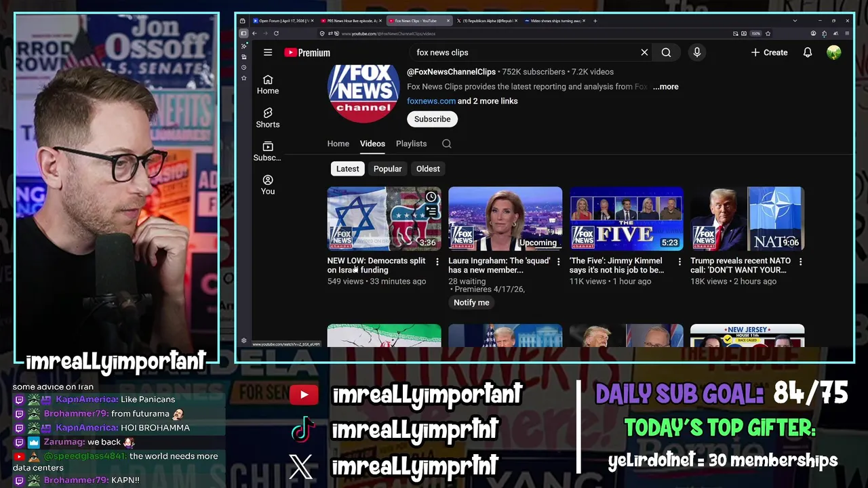The width and height of the screenshot is (868, 488).
Task: Subscribe to Fox News Clips channel
Action: tap(432, 119)
